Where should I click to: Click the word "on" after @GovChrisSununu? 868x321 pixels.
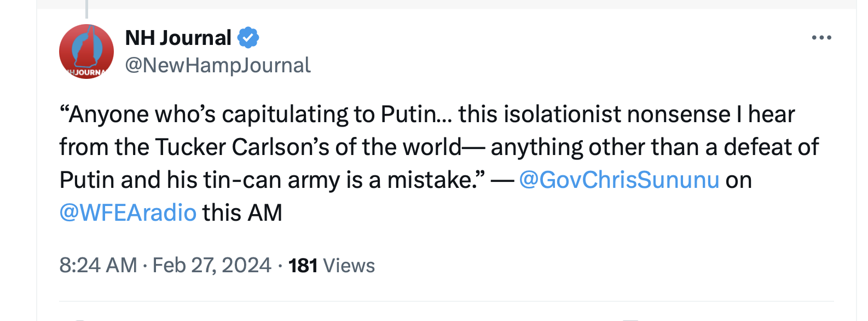(738, 180)
